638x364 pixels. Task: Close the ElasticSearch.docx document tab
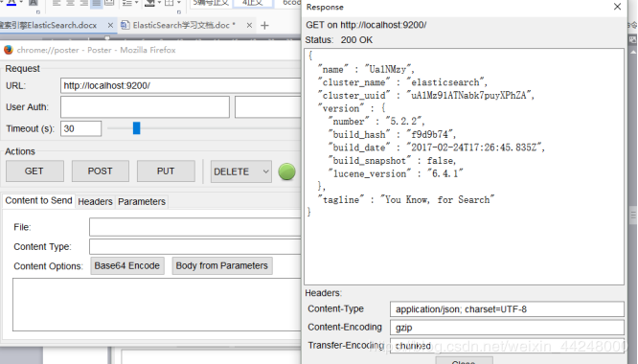(x=110, y=25)
